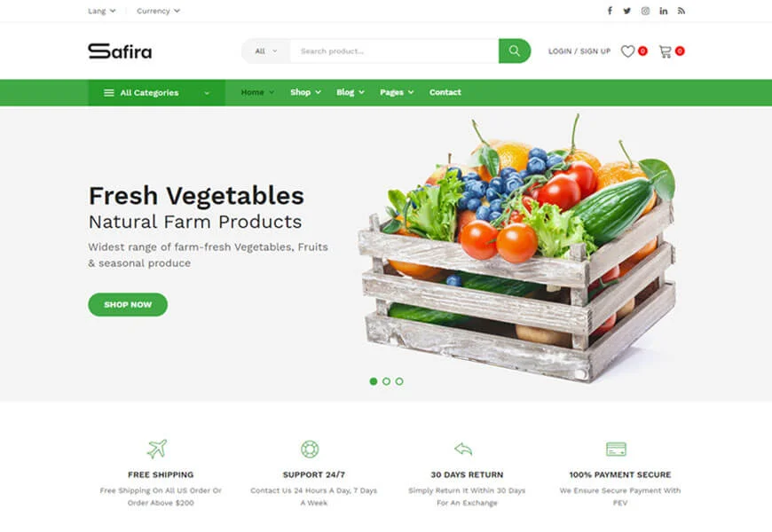Expand the Lang dropdown
The width and height of the screenshot is (772, 532).
coord(101,11)
